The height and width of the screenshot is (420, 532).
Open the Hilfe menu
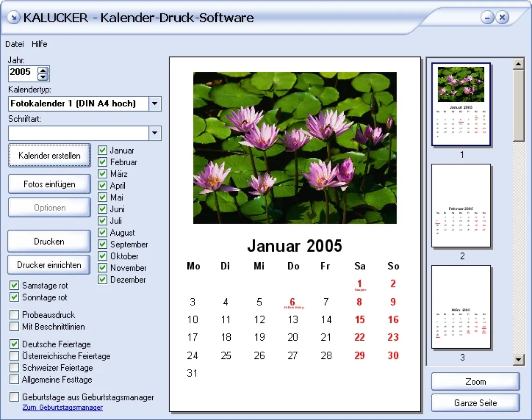(x=39, y=44)
